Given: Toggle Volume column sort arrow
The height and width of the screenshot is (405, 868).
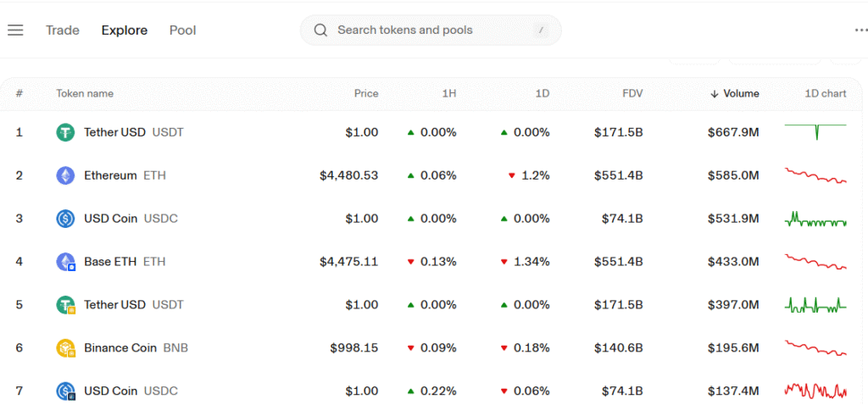Looking at the screenshot, I should point(714,94).
